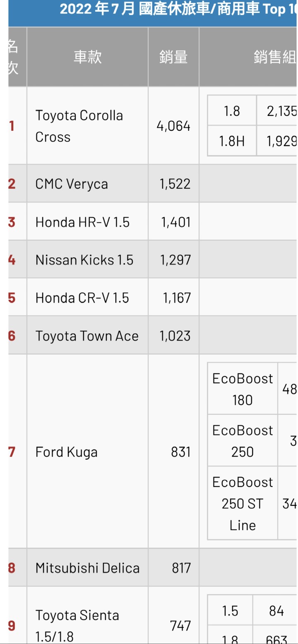Click Toyota Sienta 1.5/1.8 entry

pyautogui.click(x=77, y=626)
